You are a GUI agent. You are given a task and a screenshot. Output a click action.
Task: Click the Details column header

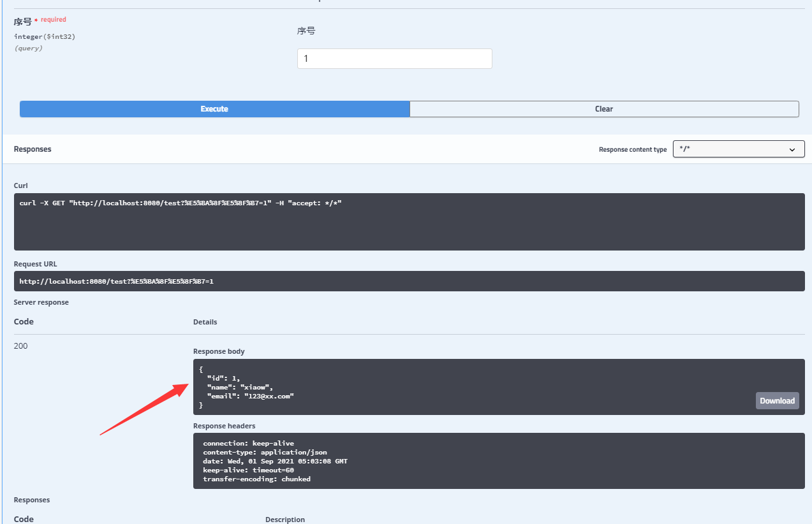pyautogui.click(x=205, y=322)
